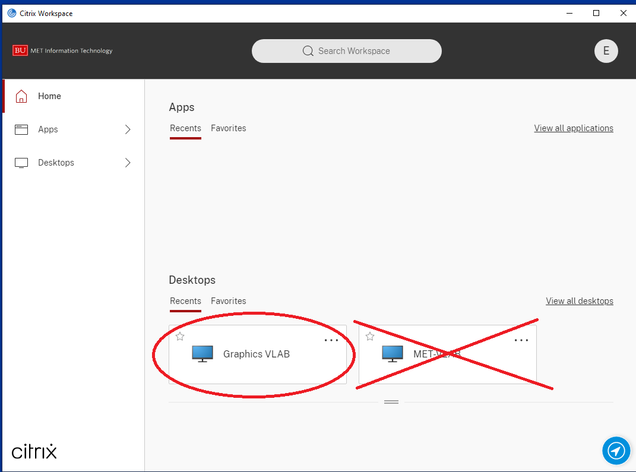Click the Home house icon in sidebar

point(21,96)
